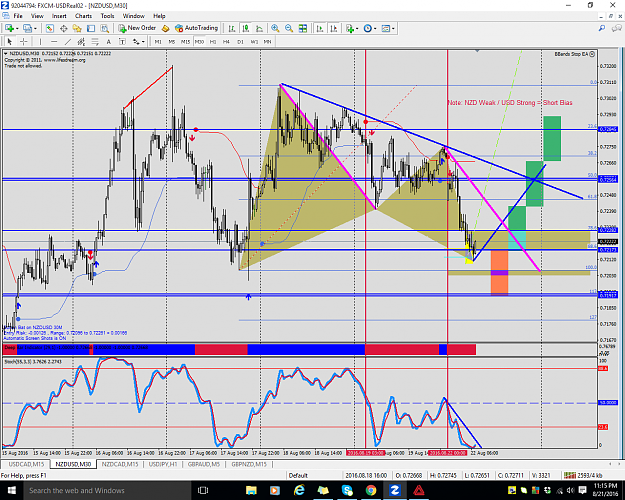Click the Periods clock icon
625x500 pixels.
(368, 28)
